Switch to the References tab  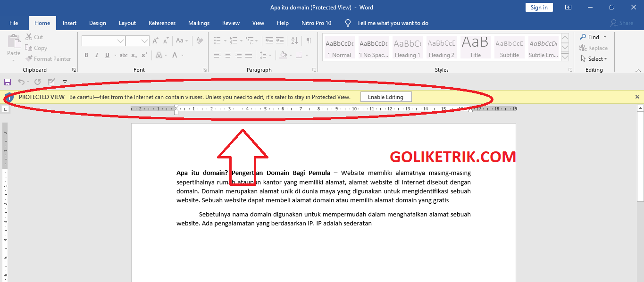(162, 23)
